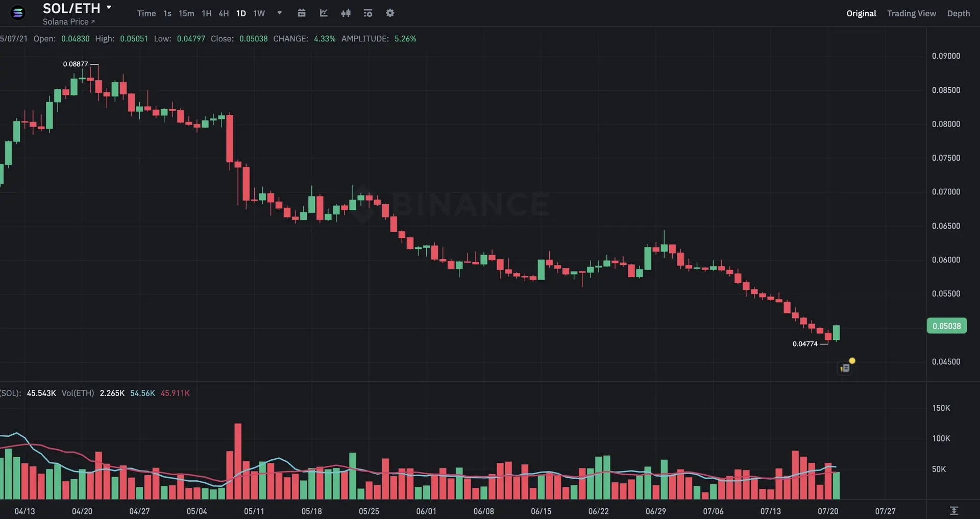This screenshot has height=519, width=980.
Task: Switch chart to line style icon
Action: pyautogui.click(x=324, y=13)
